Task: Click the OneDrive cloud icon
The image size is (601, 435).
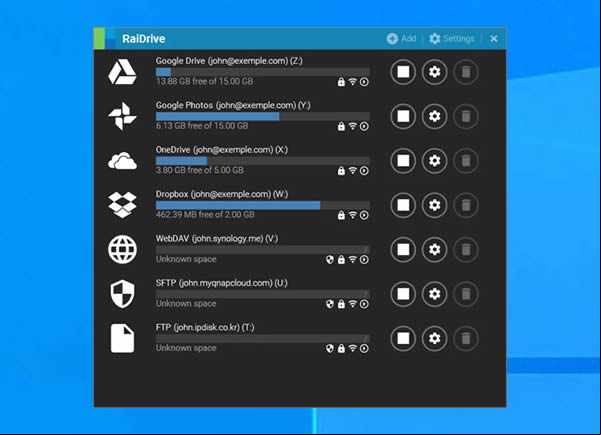Action: [122, 161]
